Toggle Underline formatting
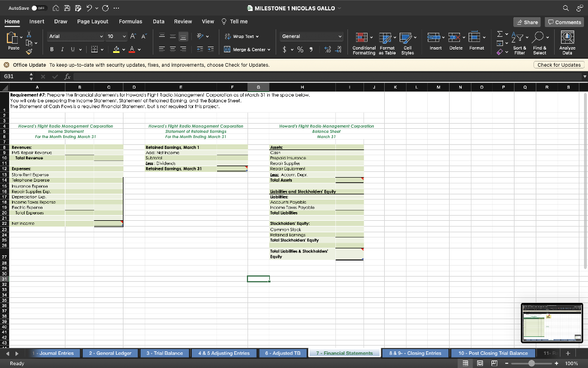This screenshot has width=588, height=368. click(x=72, y=49)
